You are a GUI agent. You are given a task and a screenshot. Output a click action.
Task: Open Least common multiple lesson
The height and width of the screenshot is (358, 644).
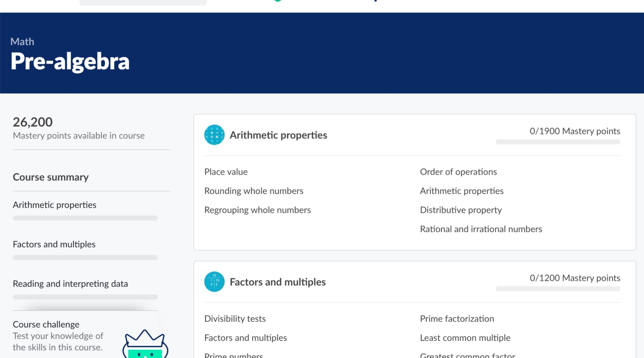(465, 338)
